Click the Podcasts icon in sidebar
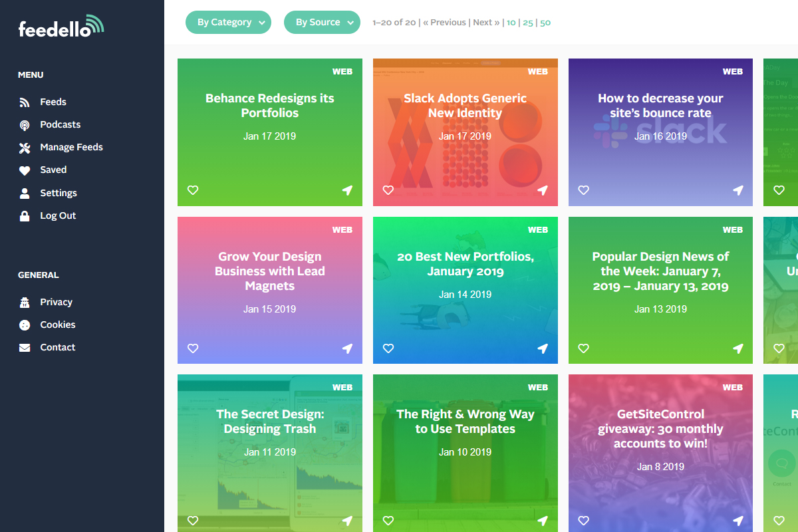This screenshot has height=532, width=798. (25, 125)
